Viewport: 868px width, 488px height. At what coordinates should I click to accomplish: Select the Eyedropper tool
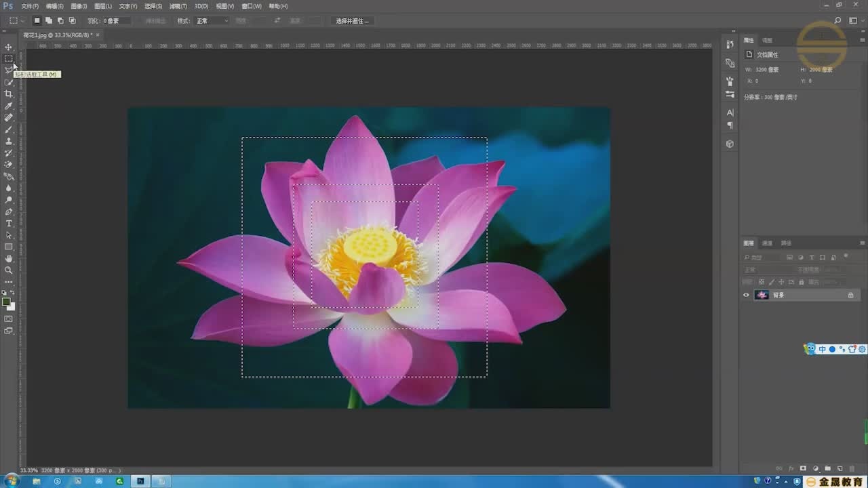[x=9, y=106]
